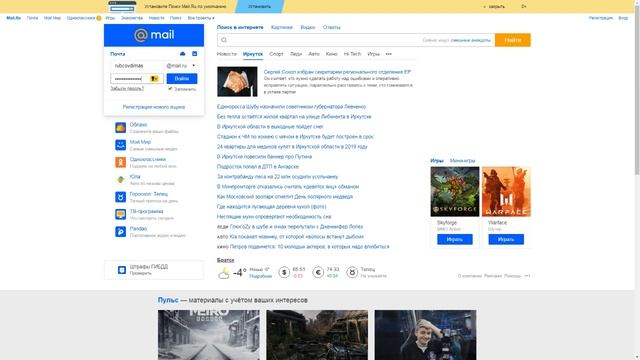This screenshot has height=360, width=640.
Task: Select the Мини-игры tab in the games block
Action: click(x=462, y=160)
